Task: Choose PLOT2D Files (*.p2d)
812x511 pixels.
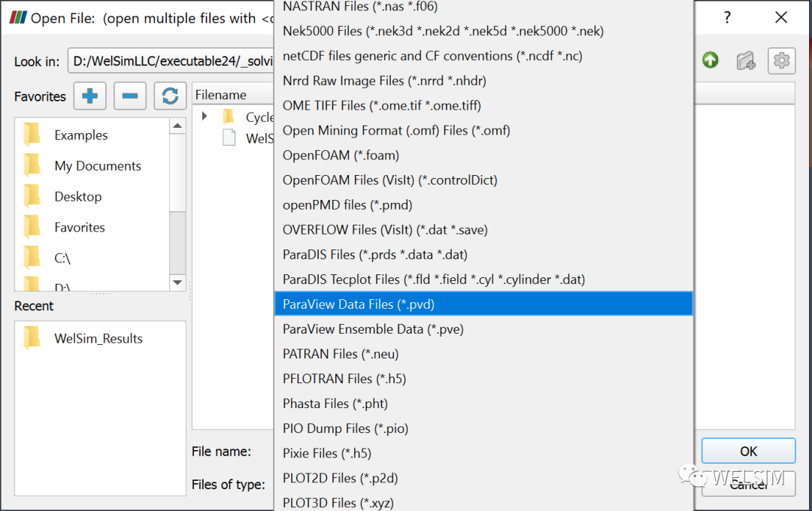Action: click(x=483, y=479)
